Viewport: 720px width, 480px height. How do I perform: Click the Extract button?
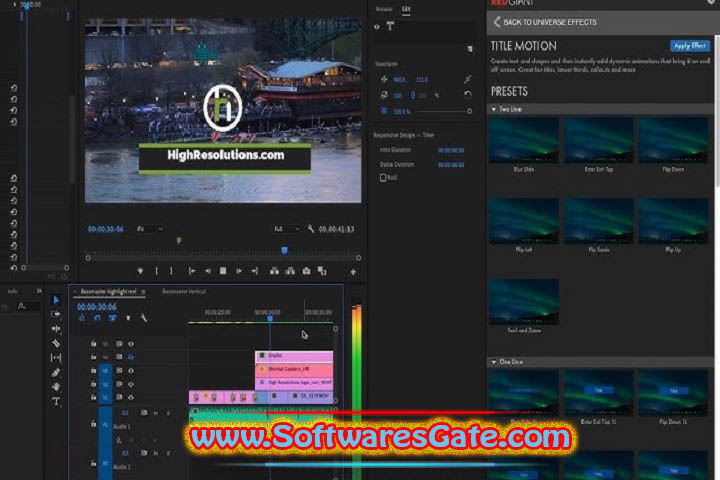pos(290,271)
